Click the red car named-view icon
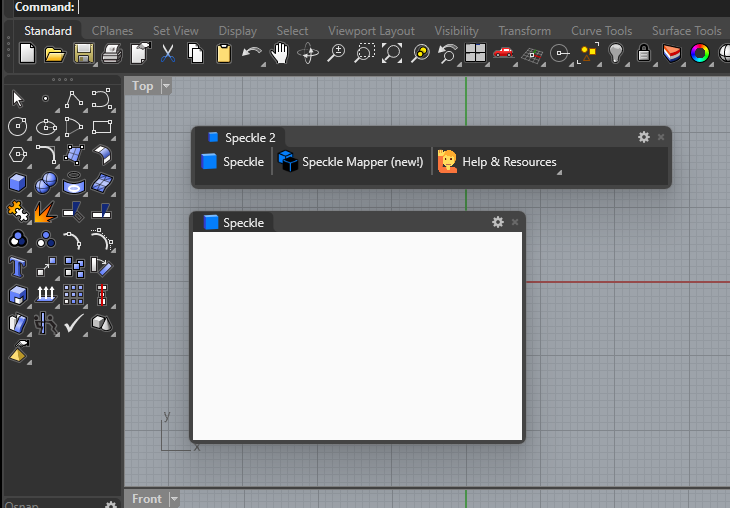730x508 pixels. (x=503, y=53)
